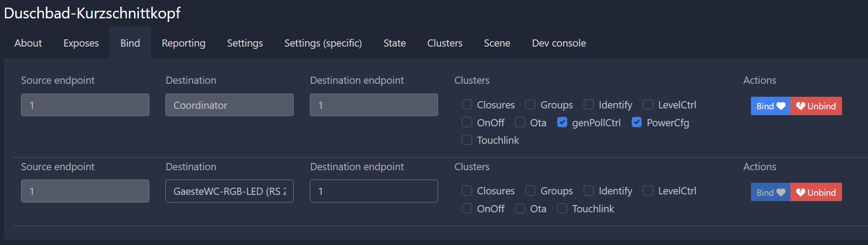This screenshot has height=245, width=868.
Task: Open the GaesteWC-RGB-LED destination dropdown
Action: click(x=230, y=191)
